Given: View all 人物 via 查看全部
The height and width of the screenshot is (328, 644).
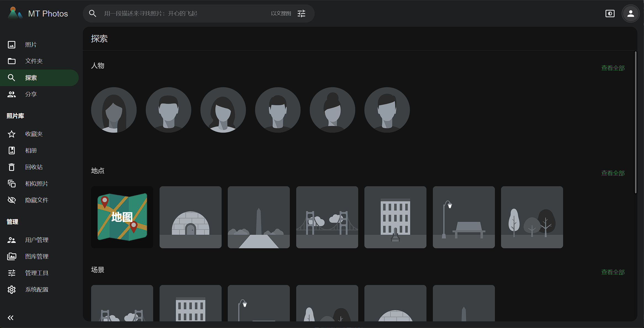Looking at the screenshot, I should (613, 68).
